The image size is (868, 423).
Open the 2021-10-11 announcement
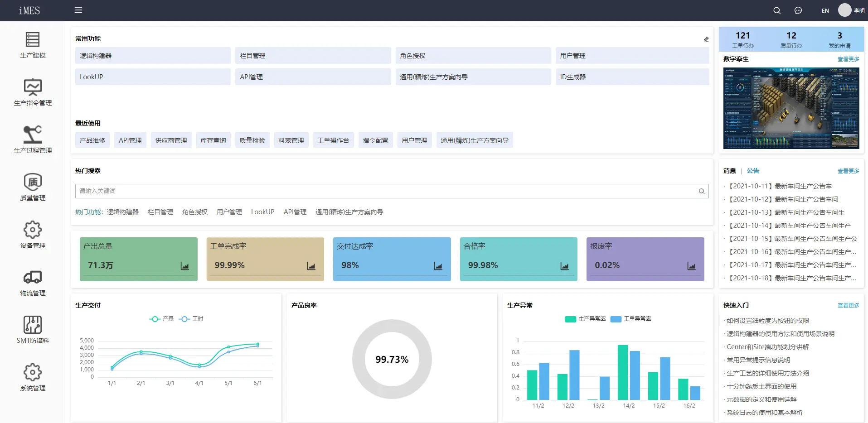coord(779,186)
